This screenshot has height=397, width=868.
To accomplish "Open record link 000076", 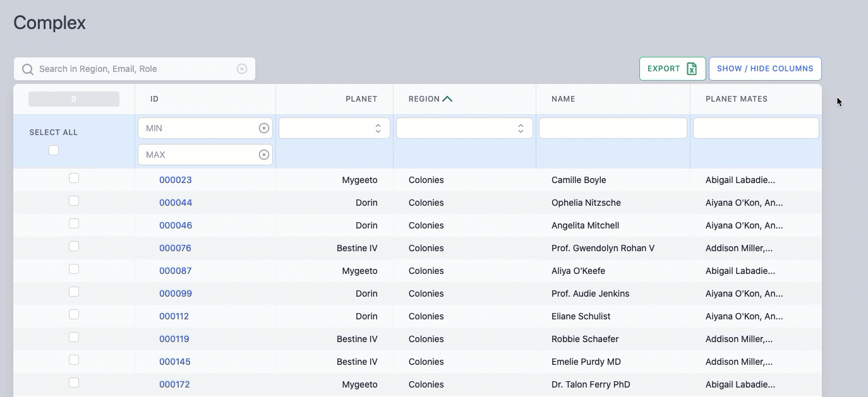I will click(x=175, y=247).
